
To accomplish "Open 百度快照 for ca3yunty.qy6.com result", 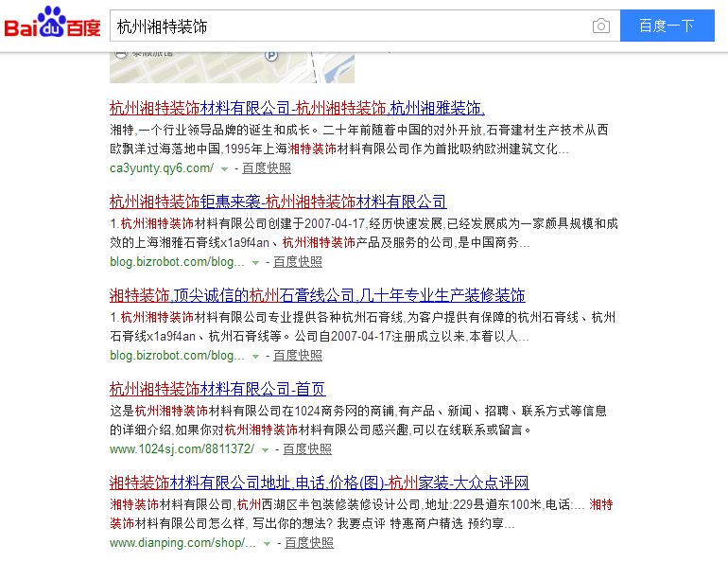I will click(267, 168).
